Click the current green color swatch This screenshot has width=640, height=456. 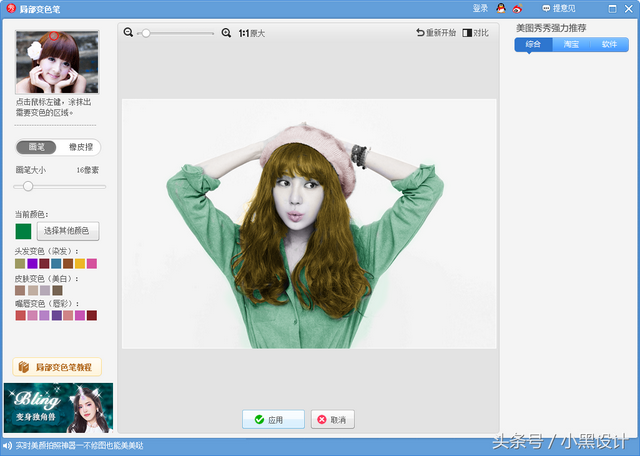(x=23, y=231)
